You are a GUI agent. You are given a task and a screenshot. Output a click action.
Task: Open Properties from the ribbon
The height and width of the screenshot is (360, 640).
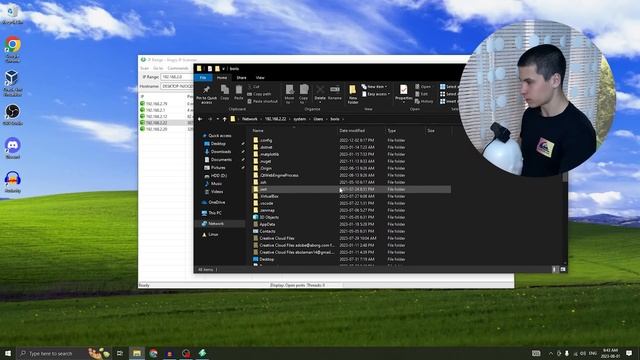coord(404,92)
